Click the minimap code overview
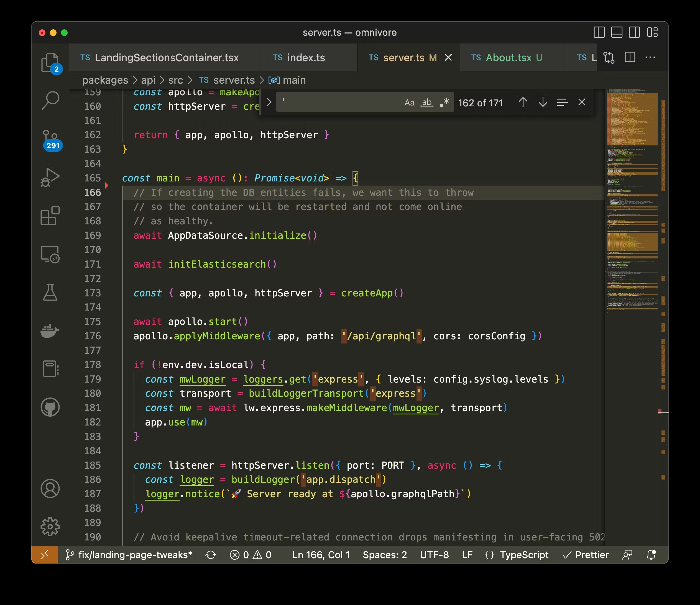 (632, 203)
